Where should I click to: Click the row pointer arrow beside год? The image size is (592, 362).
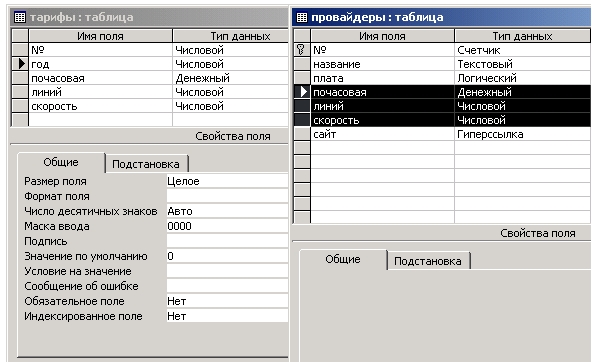coord(22,64)
